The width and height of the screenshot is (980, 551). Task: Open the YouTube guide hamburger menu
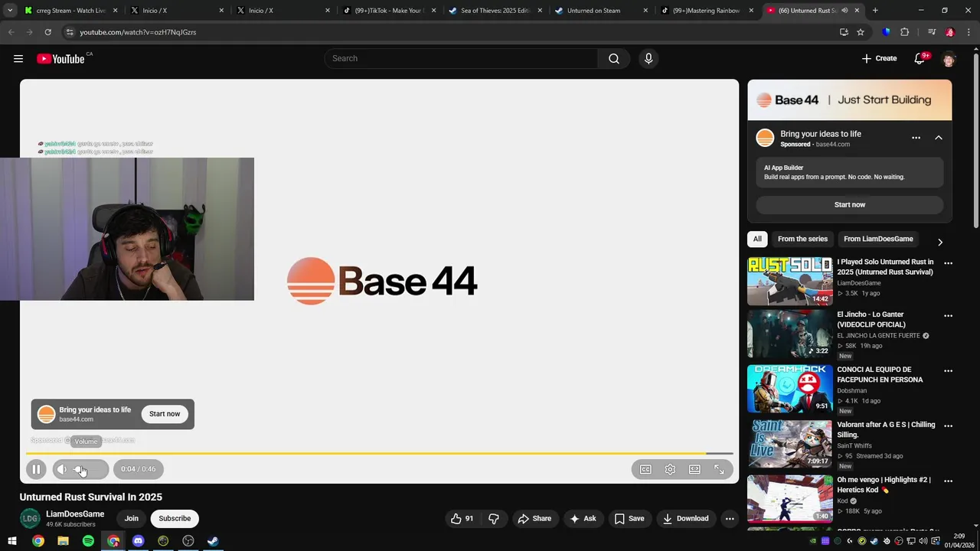pyautogui.click(x=18, y=59)
